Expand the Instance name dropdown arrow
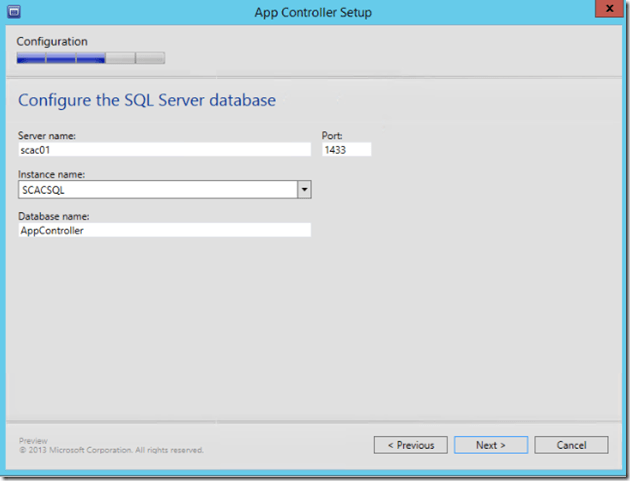This screenshot has height=481, width=630. [304, 189]
